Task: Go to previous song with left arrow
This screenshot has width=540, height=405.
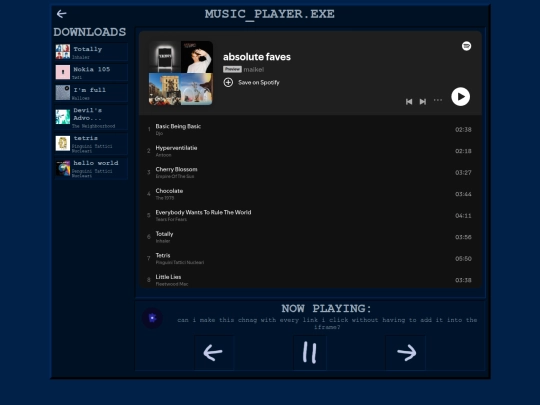Action: point(214,353)
